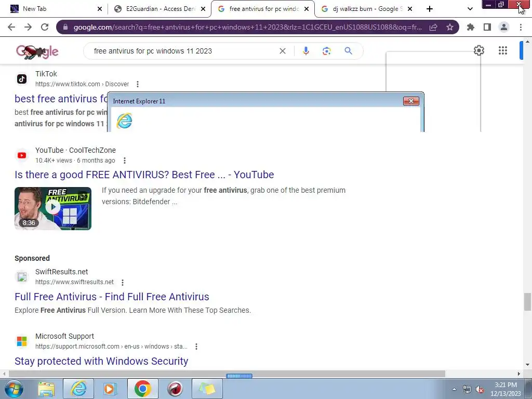Switch to dj walkzz burn tab
Image resolution: width=532 pixels, height=399 pixels.
point(366,9)
